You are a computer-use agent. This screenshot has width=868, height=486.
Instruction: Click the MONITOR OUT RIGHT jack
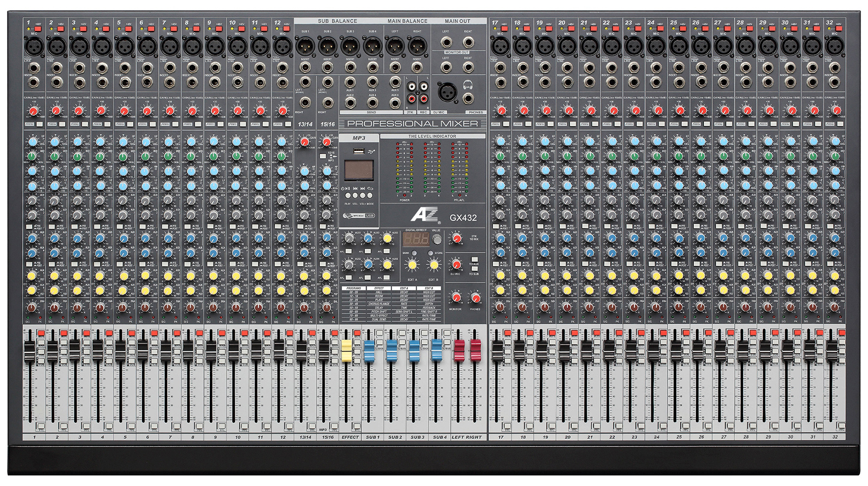coord(468,66)
